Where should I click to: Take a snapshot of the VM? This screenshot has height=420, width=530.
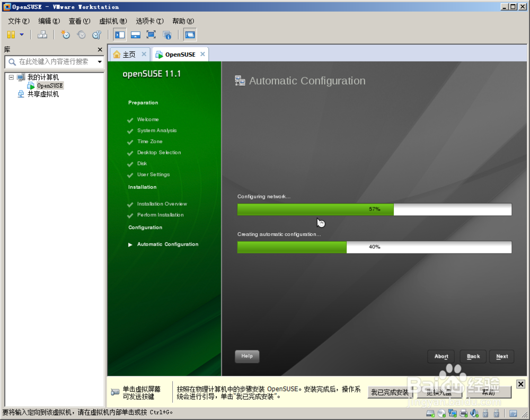tap(65, 34)
